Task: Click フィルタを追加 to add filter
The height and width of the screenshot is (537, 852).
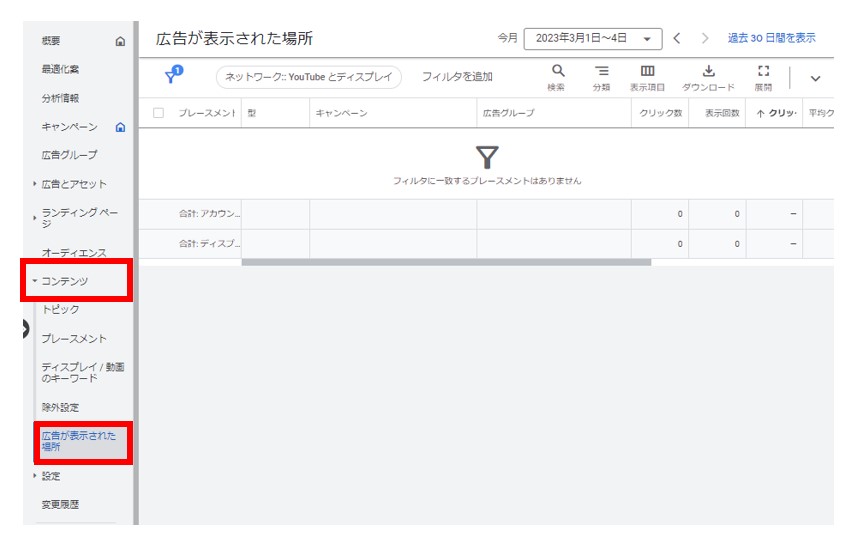Action: pos(457,77)
